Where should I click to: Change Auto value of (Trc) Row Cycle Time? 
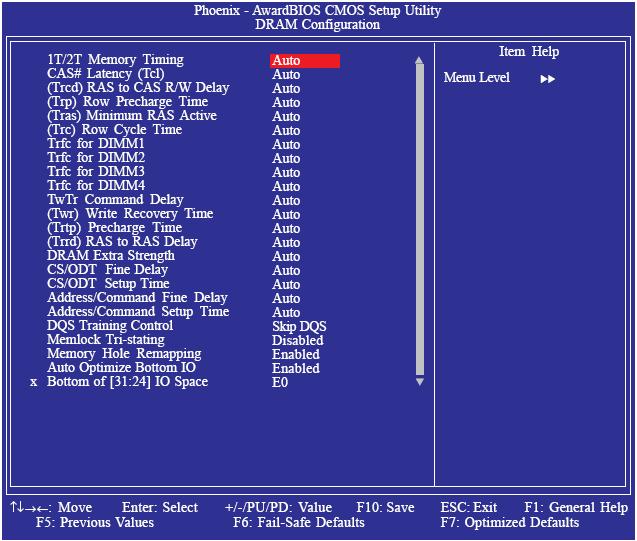[286, 130]
